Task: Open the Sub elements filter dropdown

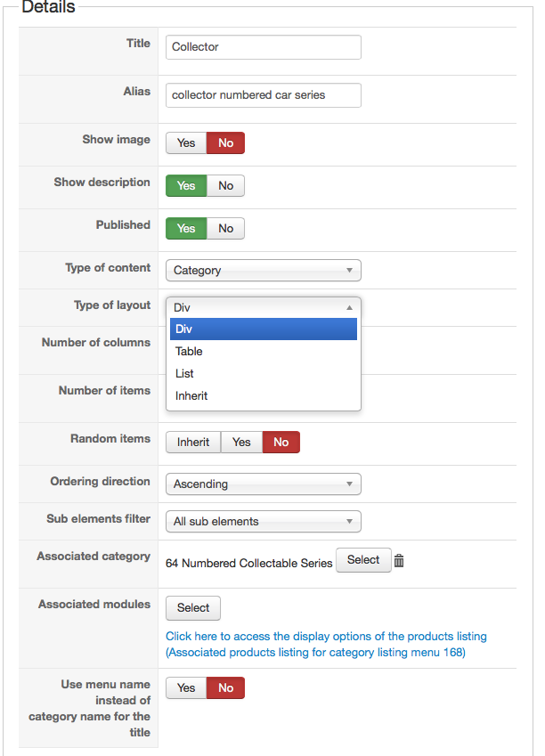Action: point(263,522)
